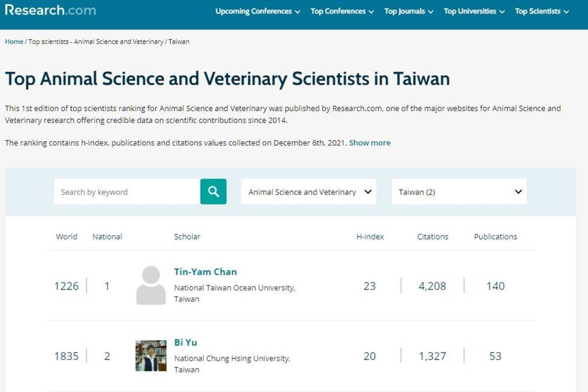Open Bi Yu's scholar profile
Screen dimensions: 588x392
(x=186, y=342)
